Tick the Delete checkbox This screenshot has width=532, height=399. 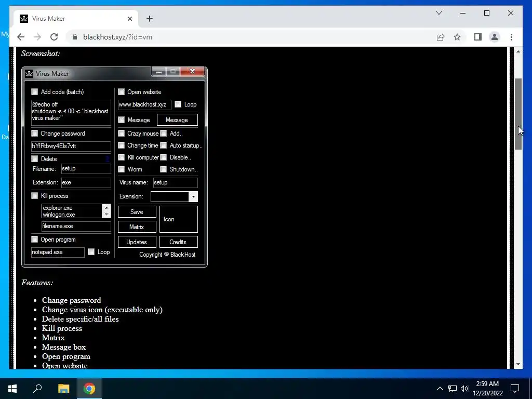coord(35,159)
